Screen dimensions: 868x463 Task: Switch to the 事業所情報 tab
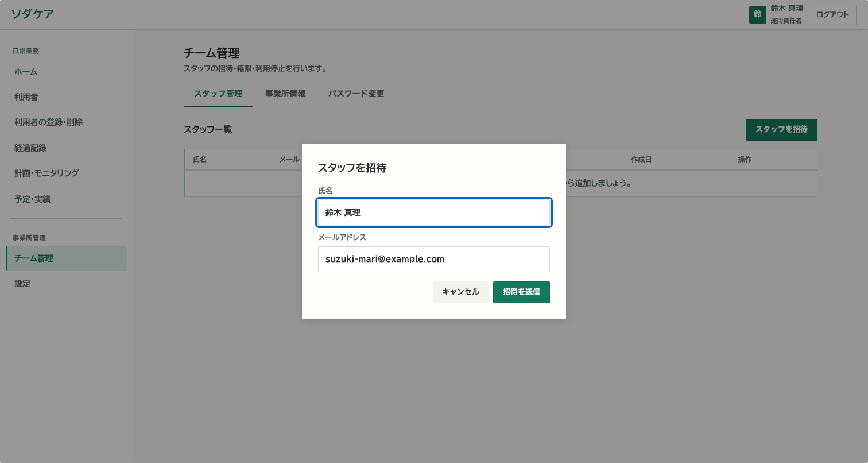pyautogui.click(x=285, y=94)
